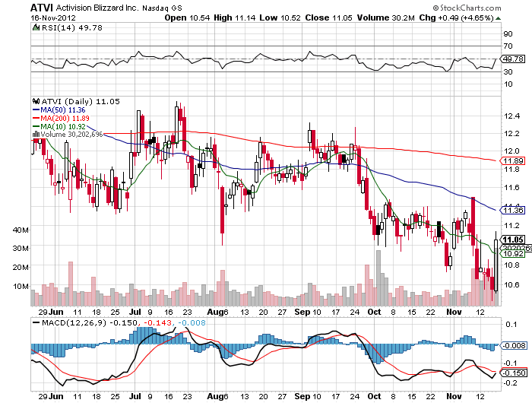Click the ATVI (Daily) 11.05 legend label
The height and width of the screenshot is (403, 532).
point(81,101)
